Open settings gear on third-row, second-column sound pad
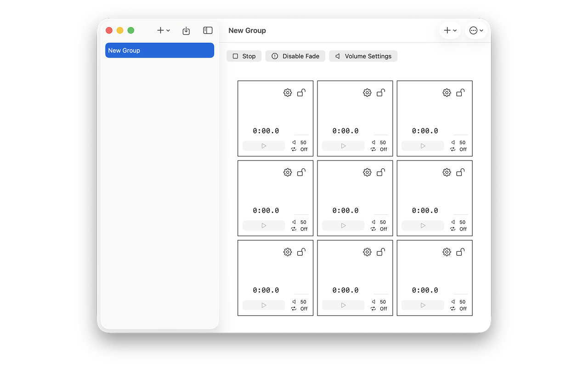The image size is (588, 368). 367,252
